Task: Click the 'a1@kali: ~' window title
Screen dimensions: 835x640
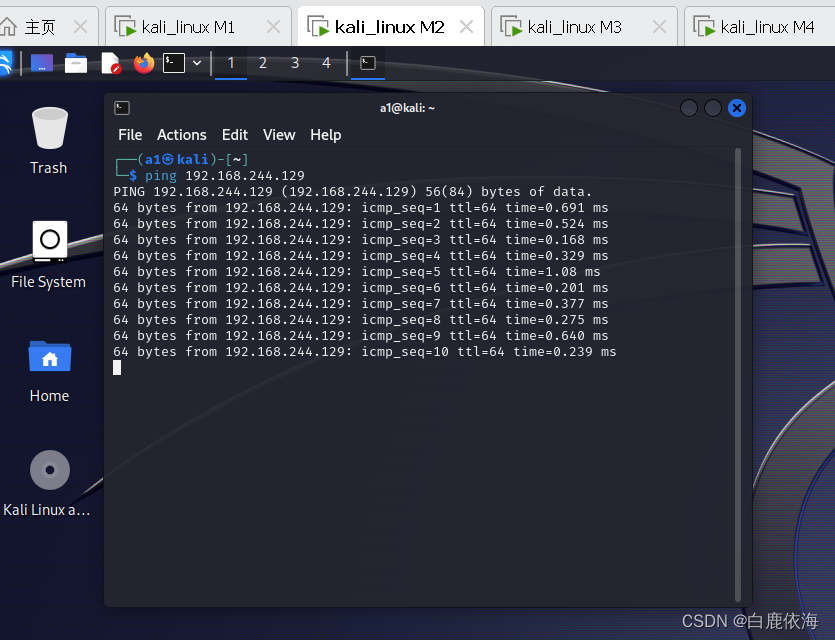Action: (407, 108)
